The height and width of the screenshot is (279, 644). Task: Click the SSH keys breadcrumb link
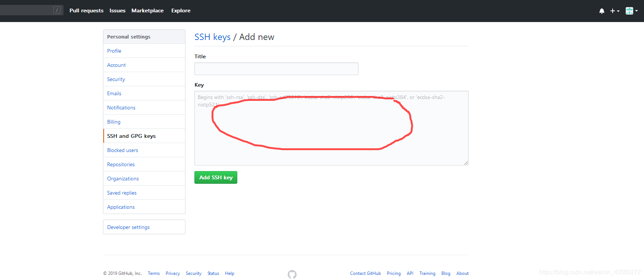tap(212, 37)
